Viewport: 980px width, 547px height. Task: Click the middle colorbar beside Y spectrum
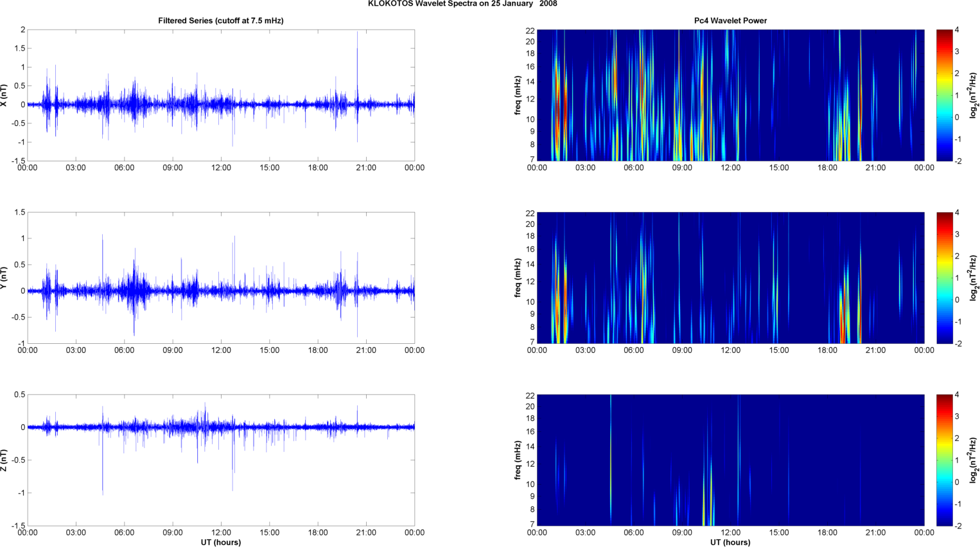[x=944, y=278]
